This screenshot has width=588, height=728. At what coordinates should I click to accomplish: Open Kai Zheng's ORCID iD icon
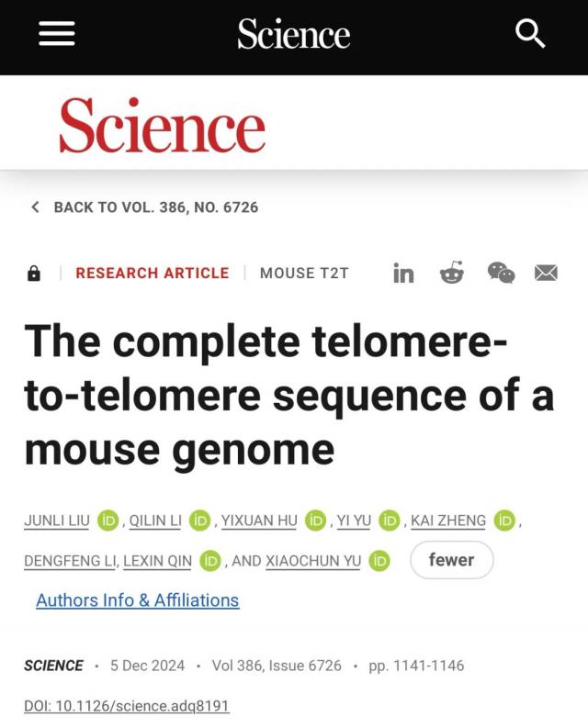(504, 521)
